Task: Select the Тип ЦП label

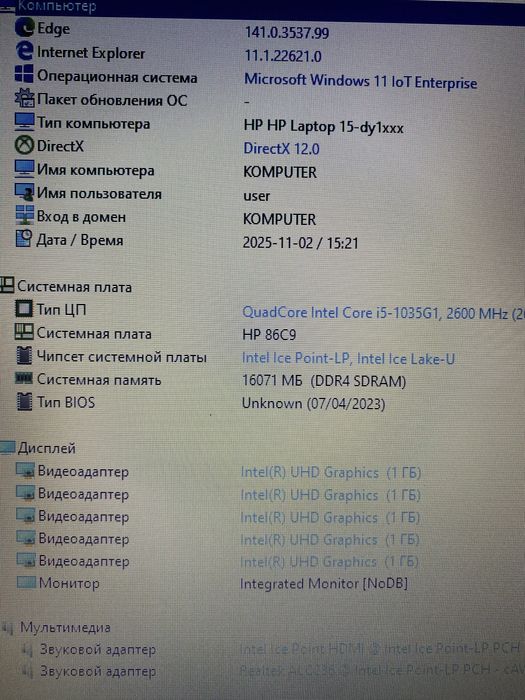Action: tap(61, 309)
